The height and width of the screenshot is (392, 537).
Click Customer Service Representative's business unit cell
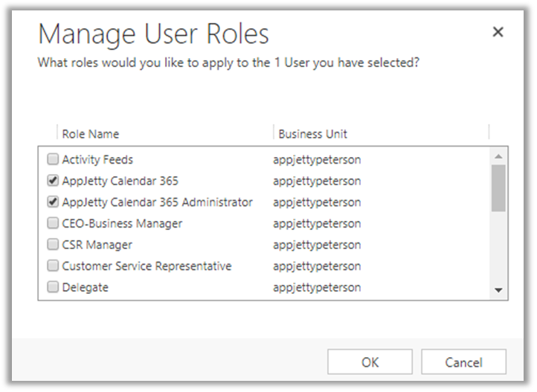(x=317, y=266)
